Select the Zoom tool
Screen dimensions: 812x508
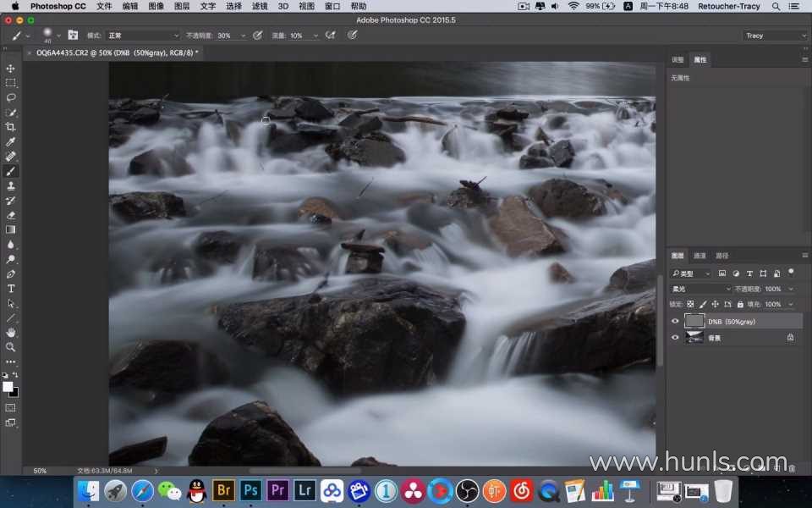(x=10, y=347)
